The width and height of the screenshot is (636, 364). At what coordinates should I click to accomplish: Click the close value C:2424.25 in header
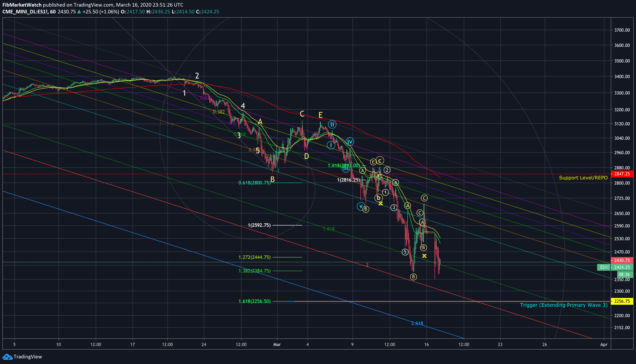[207, 12]
